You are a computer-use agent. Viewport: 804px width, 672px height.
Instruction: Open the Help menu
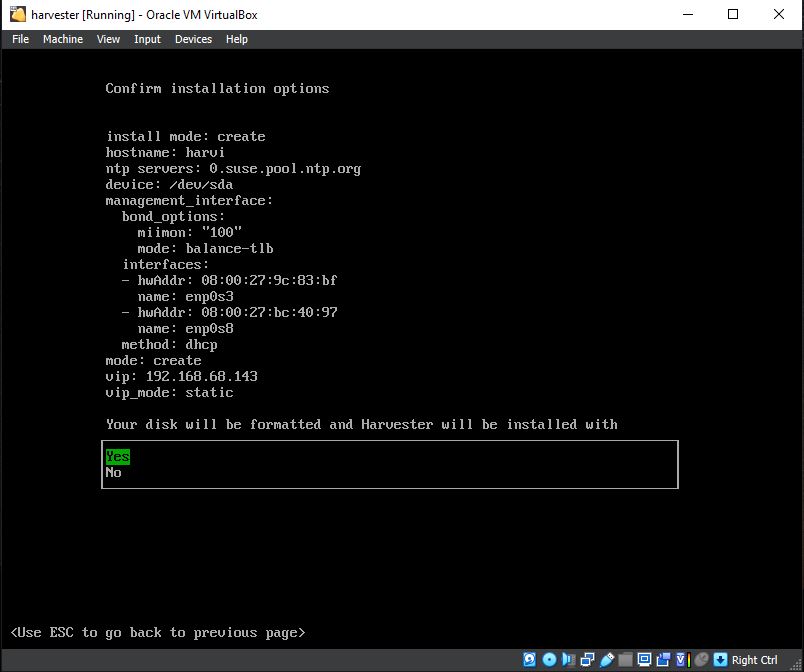pyautogui.click(x=237, y=39)
